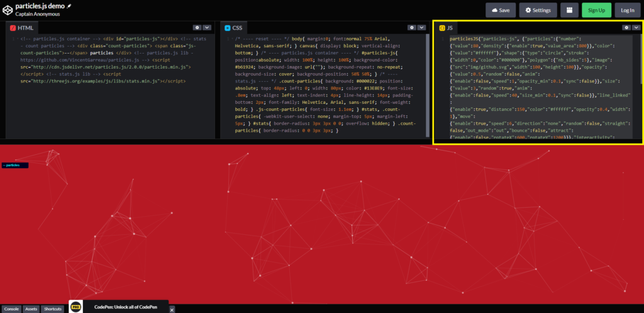Click the particles.js demo title
The image size is (644, 313).
40,6
